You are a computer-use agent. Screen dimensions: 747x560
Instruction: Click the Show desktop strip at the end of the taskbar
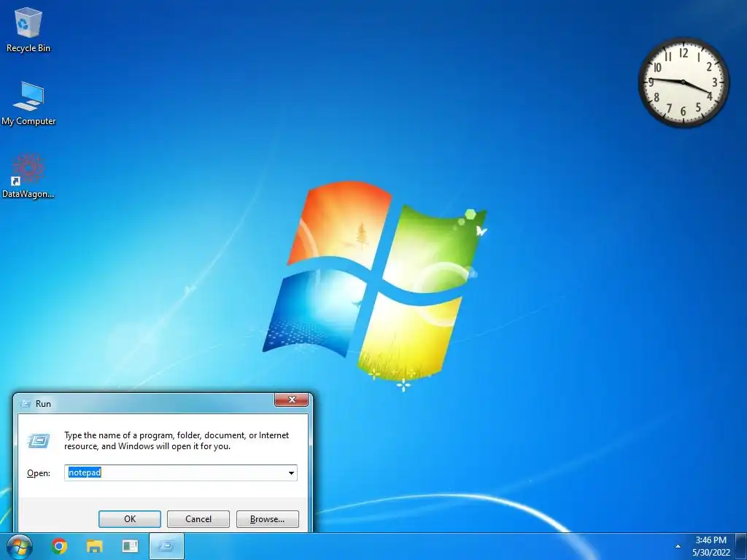pos(740,546)
